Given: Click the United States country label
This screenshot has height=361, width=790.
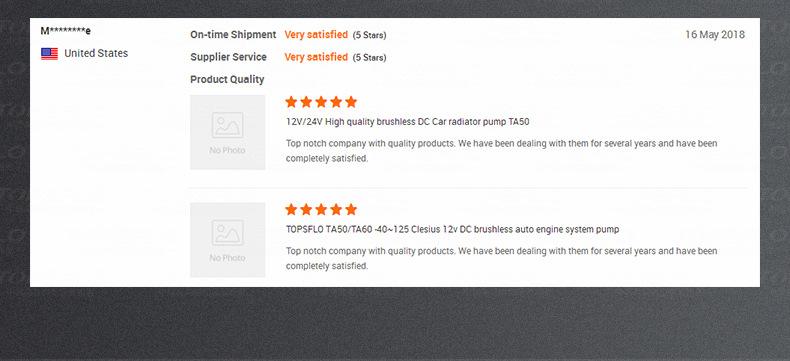Looking at the screenshot, I should pos(96,53).
